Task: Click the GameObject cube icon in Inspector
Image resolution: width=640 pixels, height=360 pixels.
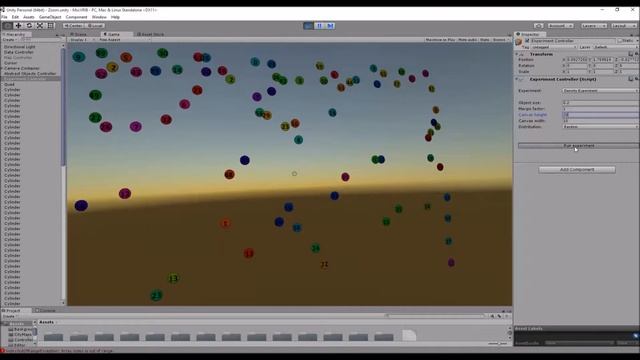Action: (519, 42)
